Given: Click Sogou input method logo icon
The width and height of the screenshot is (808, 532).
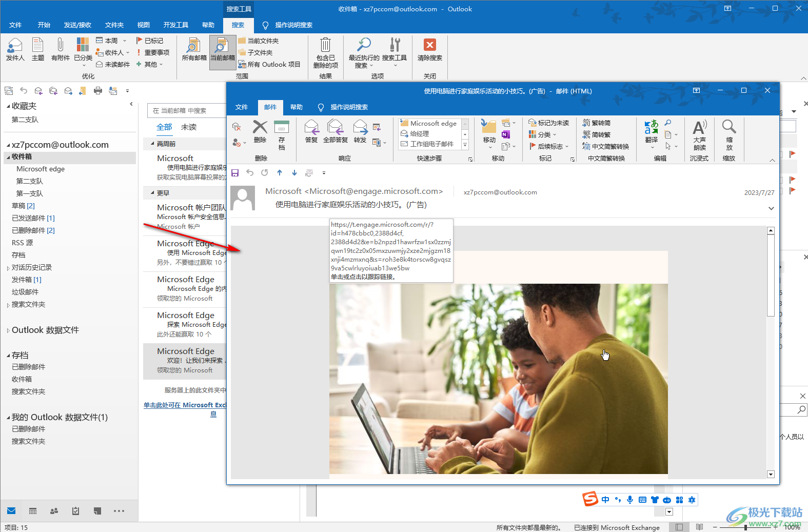Looking at the screenshot, I should click(590, 499).
